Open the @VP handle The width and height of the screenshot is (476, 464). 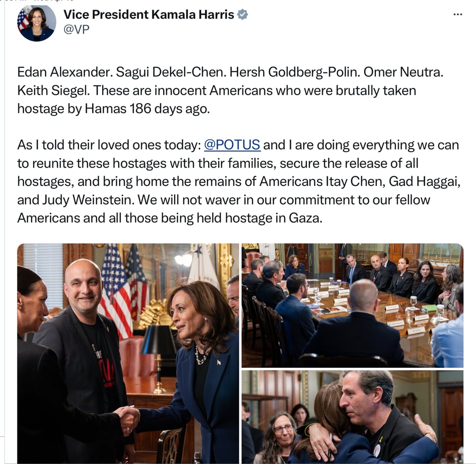(x=76, y=29)
